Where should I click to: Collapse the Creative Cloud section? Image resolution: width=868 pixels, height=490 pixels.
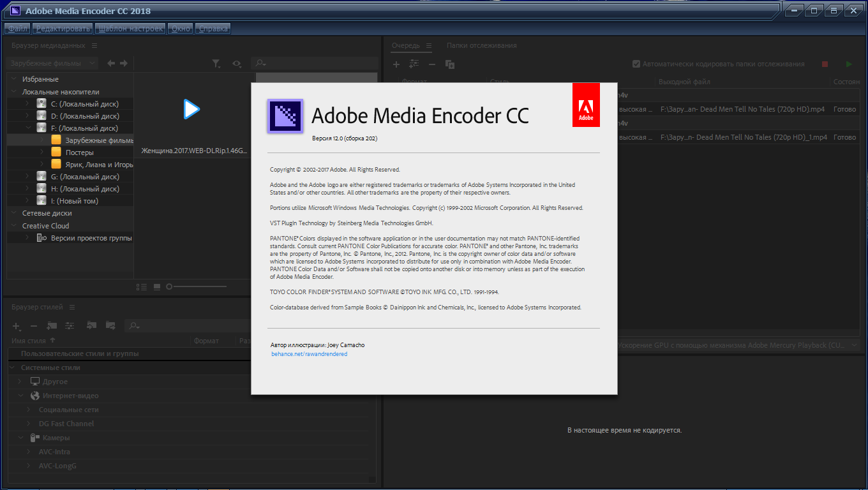tap(14, 226)
